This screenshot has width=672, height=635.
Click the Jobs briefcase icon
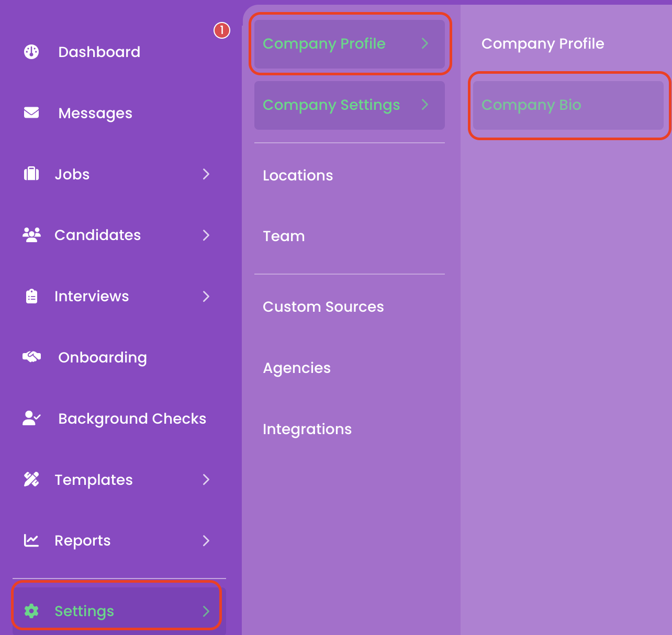coord(31,174)
